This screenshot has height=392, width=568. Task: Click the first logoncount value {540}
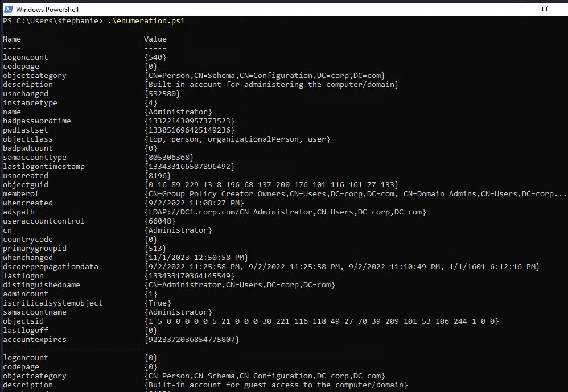coord(155,57)
